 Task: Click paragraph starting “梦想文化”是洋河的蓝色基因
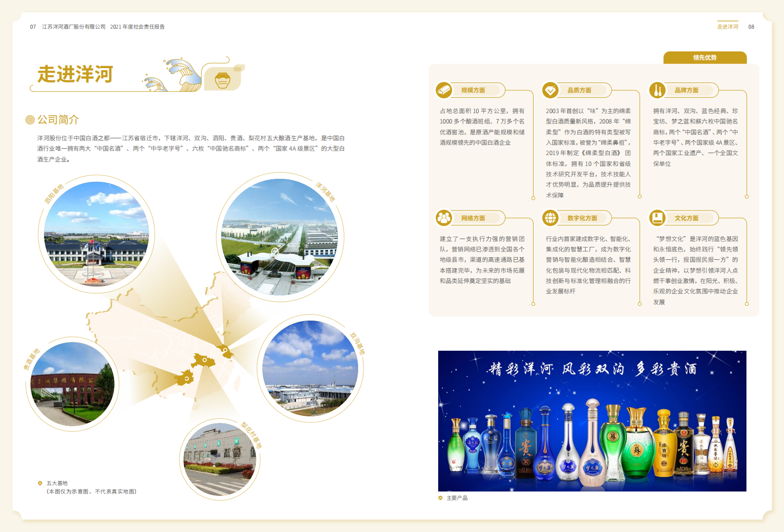pyautogui.click(x=696, y=270)
